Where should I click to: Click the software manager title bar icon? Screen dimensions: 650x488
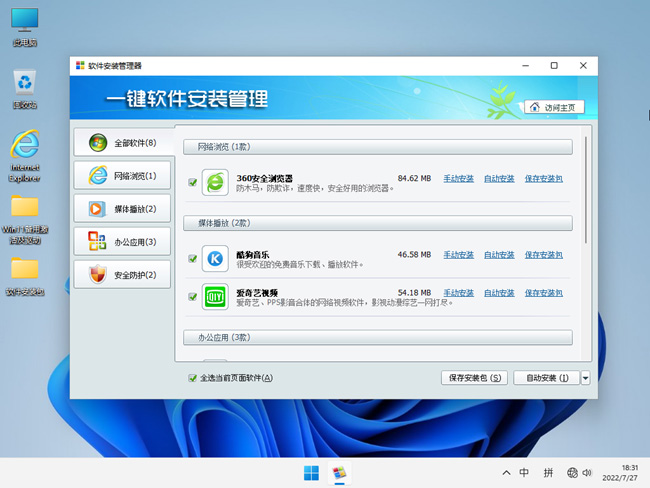80,66
